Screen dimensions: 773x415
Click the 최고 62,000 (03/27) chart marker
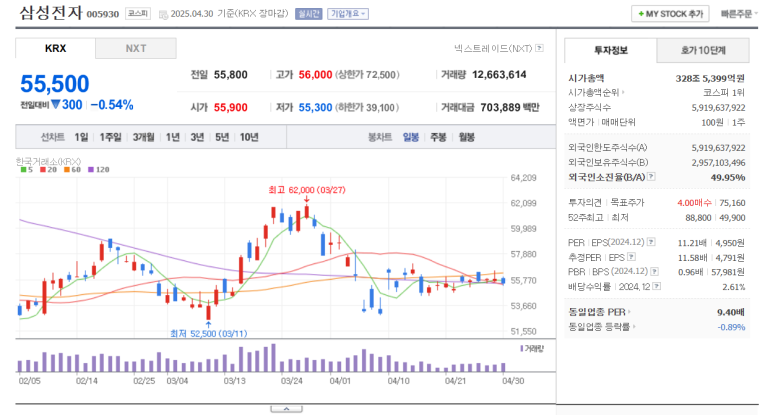tap(307, 190)
